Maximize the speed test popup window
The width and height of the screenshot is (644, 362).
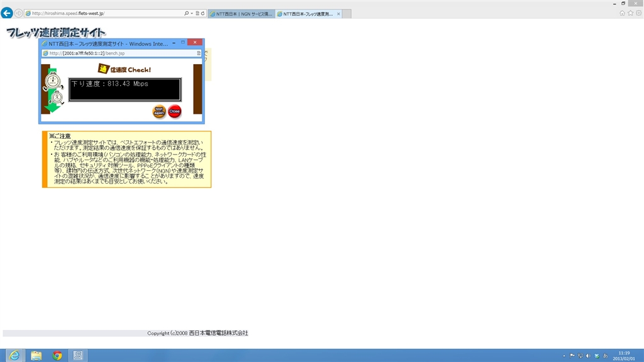(183, 43)
